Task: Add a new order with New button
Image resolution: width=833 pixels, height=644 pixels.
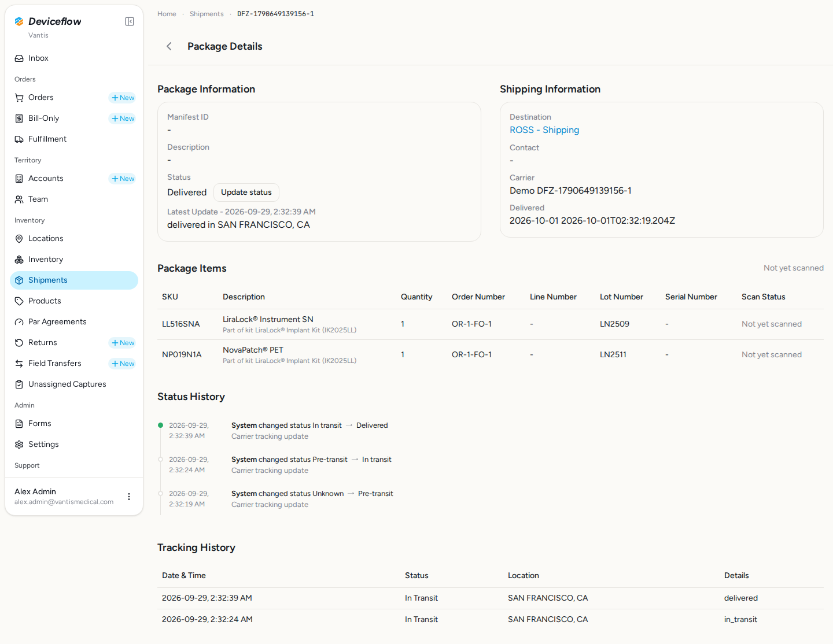Action: tap(123, 98)
